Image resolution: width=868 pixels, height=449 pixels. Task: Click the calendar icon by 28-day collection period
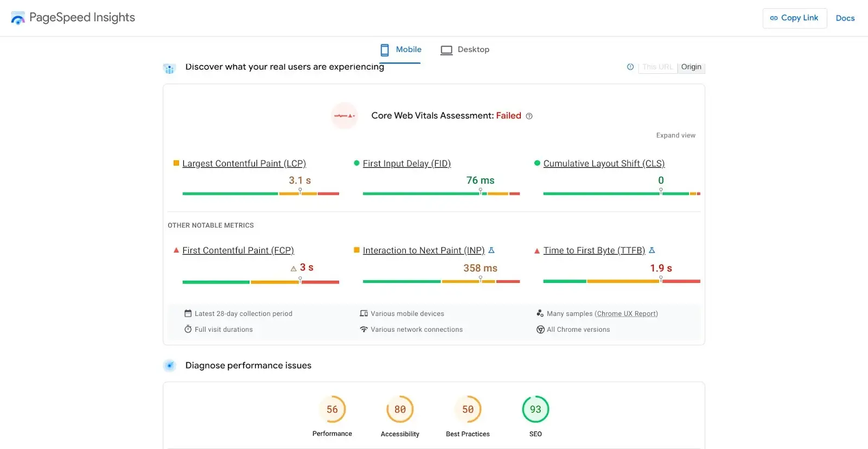pyautogui.click(x=188, y=313)
